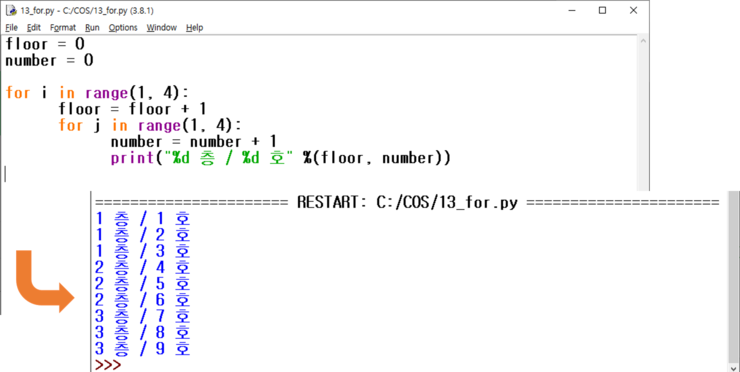Open the File menu

11,27
